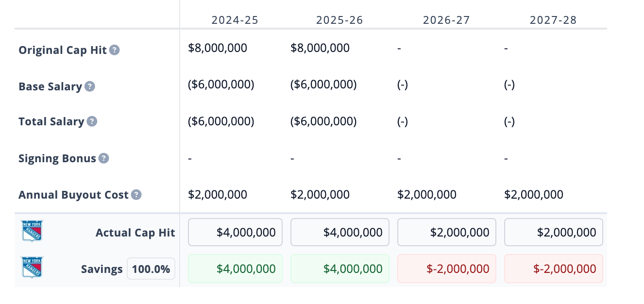Click 2025-26 Actual Cap Hit field
This screenshot has height=304, width=644.
click(x=340, y=232)
